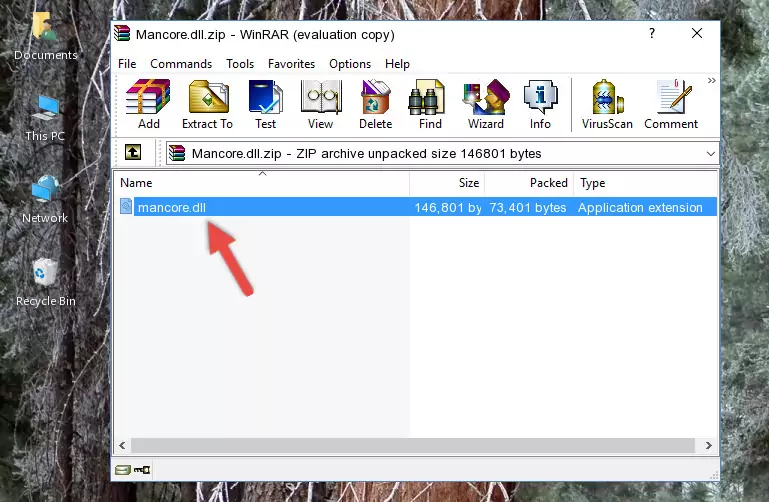Open the Help menu
Image resolution: width=769 pixels, height=502 pixels.
pos(397,64)
